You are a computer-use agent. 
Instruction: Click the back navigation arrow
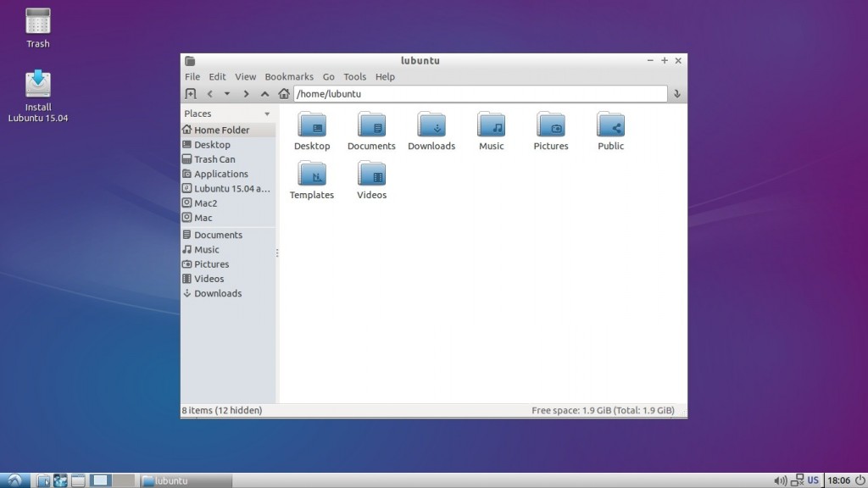point(209,93)
